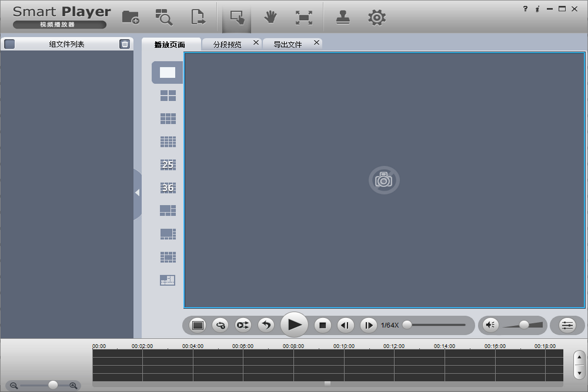Switch to the 分段预览 tab
Screen dimensions: 588x392
[x=227, y=45]
